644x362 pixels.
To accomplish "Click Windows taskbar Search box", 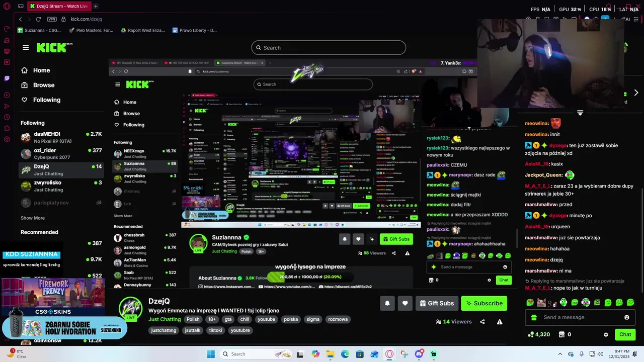I will pos(255,354).
